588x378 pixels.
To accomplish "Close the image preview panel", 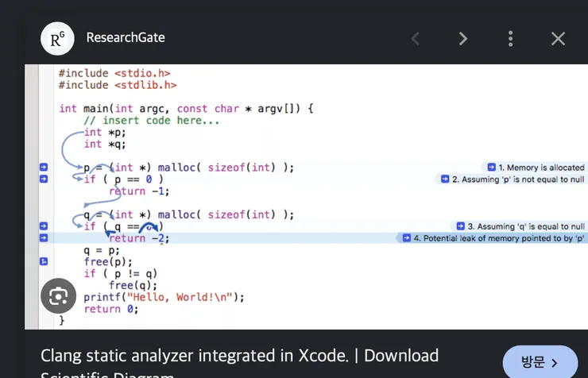I will tap(558, 39).
